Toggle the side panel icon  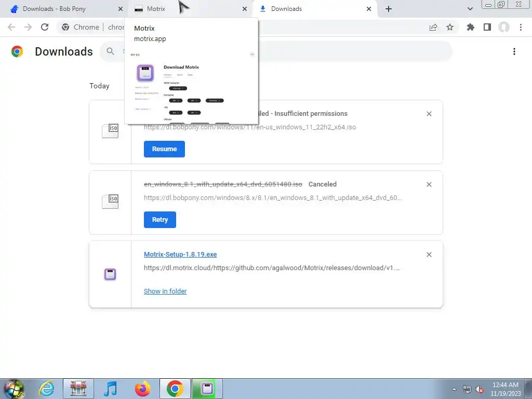[x=487, y=27]
